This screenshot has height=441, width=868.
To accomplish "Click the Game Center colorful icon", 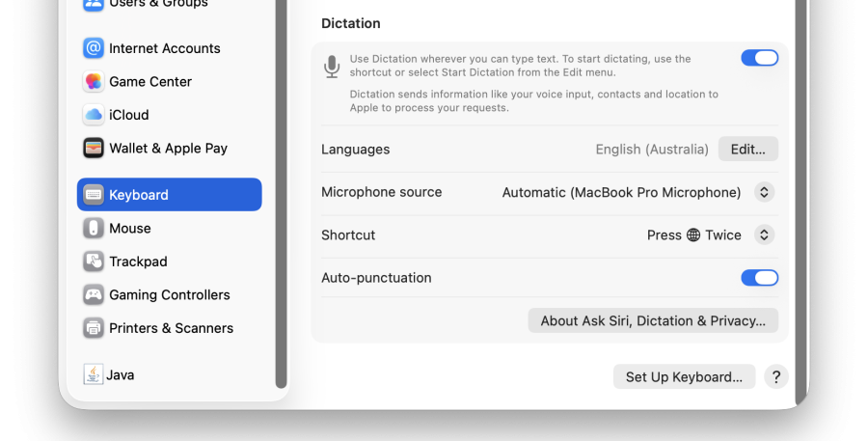I will click(93, 81).
